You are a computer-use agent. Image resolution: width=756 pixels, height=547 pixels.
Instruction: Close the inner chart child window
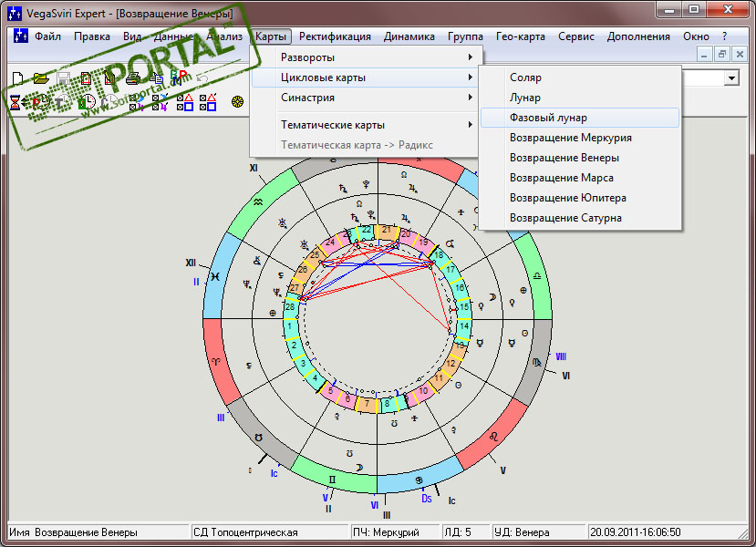tap(740, 54)
